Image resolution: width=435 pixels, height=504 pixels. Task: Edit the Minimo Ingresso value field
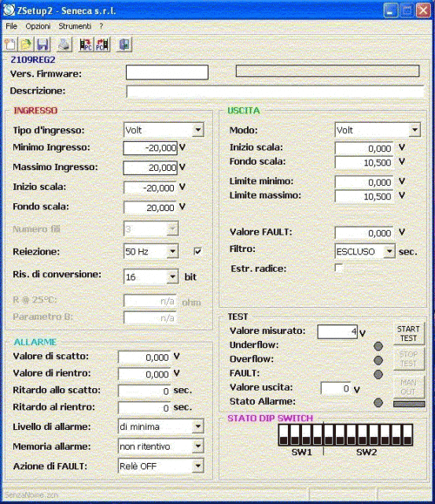tap(150, 148)
